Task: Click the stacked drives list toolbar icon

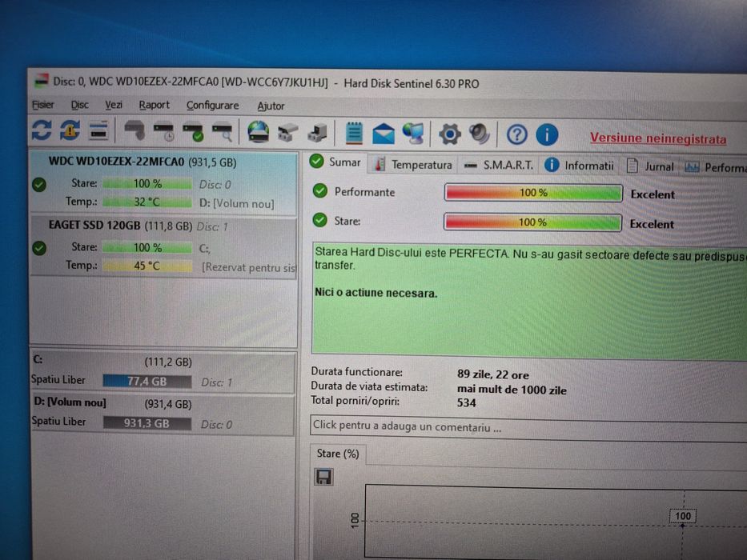Action: (98, 130)
